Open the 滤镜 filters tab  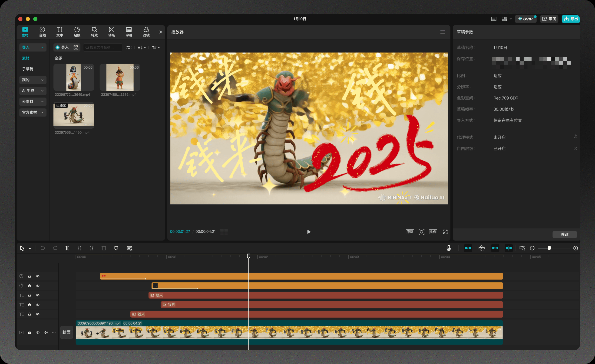[146, 32]
